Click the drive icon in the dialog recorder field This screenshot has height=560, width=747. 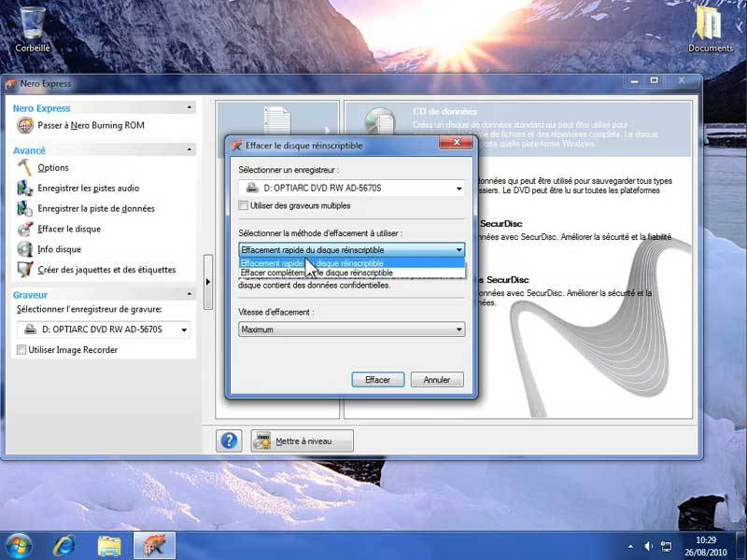[252, 189]
